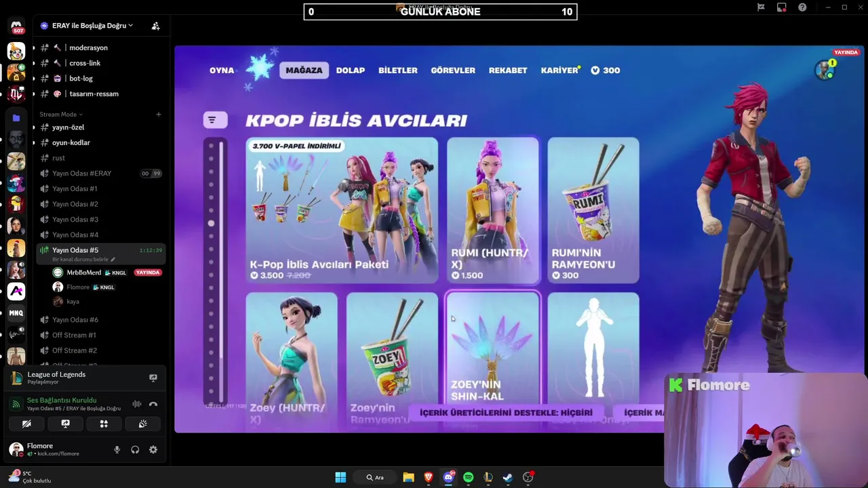This screenshot has height=488, width=868.
Task: Add channel plus icon next to Stream Mode
Action: pos(159,115)
